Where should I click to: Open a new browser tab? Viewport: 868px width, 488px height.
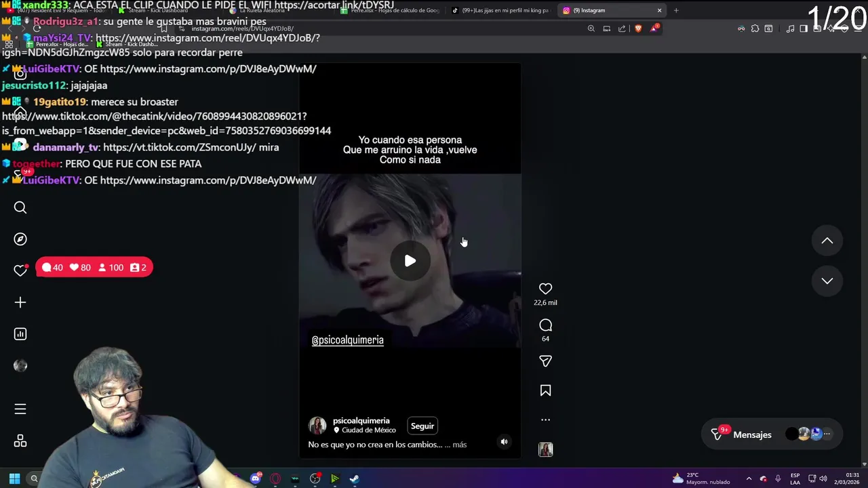pos(676,10)
